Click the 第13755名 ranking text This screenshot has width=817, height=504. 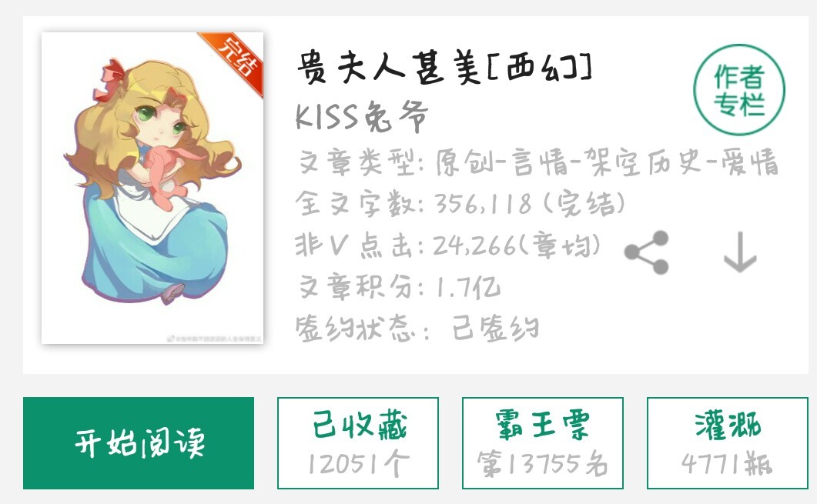[542, 463]
